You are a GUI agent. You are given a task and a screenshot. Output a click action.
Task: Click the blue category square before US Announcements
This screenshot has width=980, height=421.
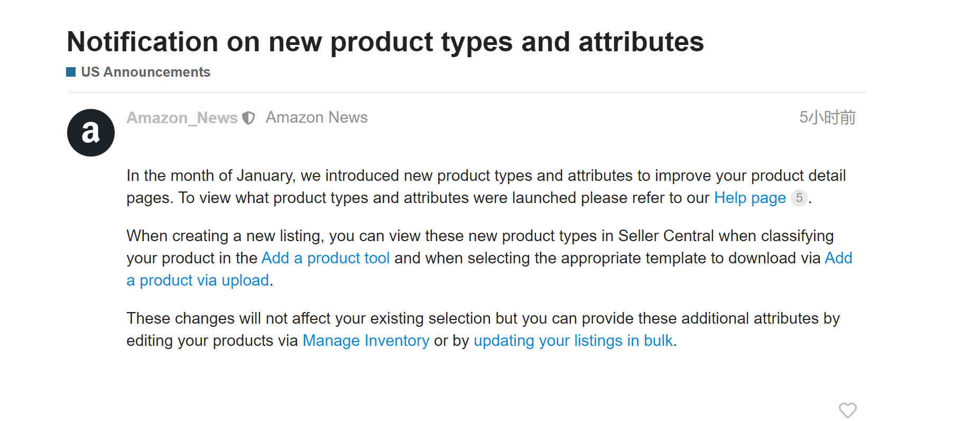click(71, 72)
